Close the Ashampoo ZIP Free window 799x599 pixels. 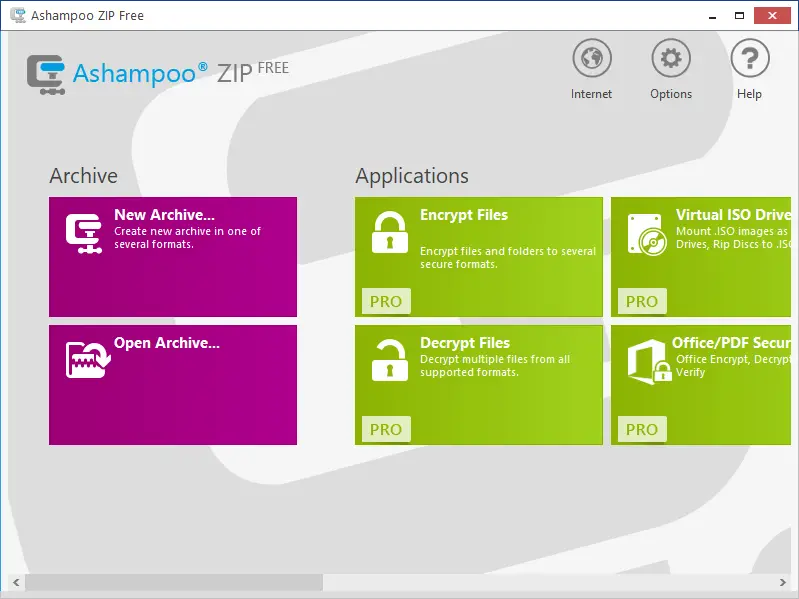pyautogui.click(x=772, y=16)
